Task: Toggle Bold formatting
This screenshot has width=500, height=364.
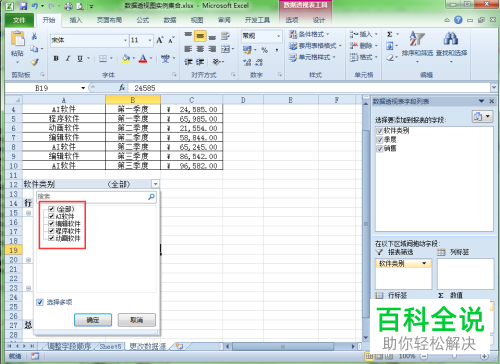Action: 56,59
